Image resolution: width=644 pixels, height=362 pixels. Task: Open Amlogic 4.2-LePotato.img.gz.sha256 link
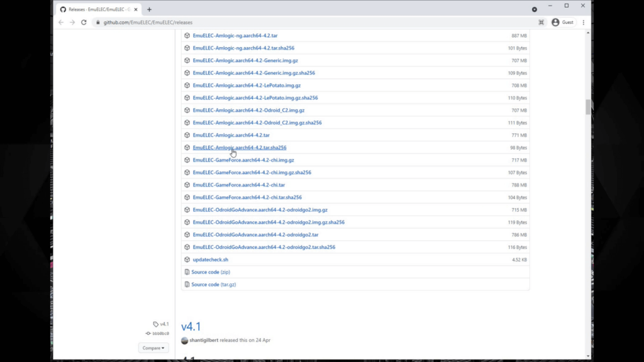pyautogui.click(x=255, y=97)
